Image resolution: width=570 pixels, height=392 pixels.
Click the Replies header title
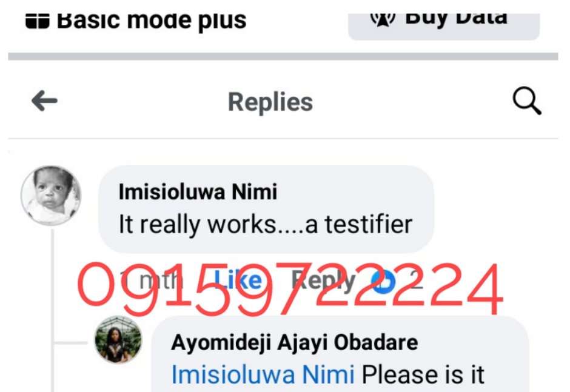pos(270,102)
